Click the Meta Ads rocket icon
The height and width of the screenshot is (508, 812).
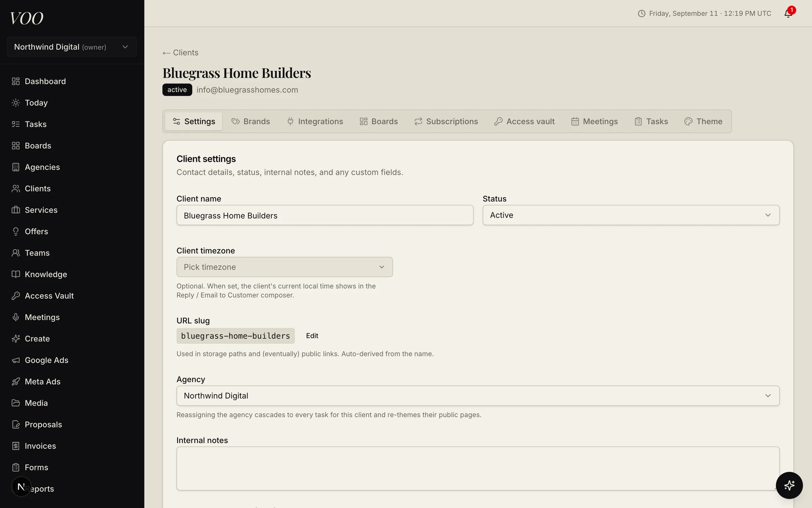tap(16, 381)
